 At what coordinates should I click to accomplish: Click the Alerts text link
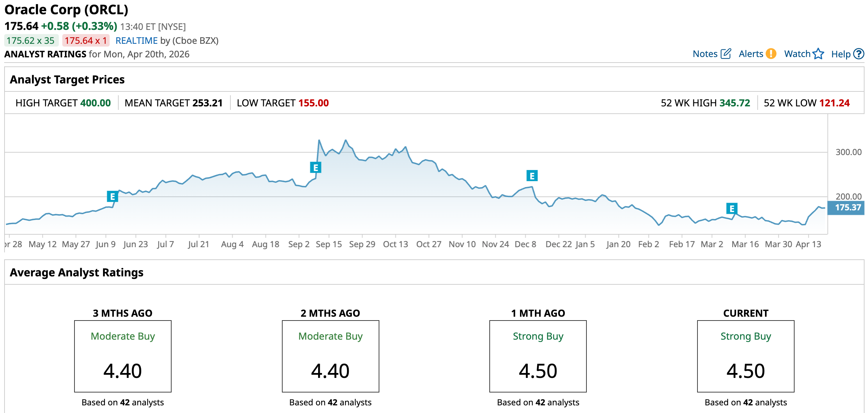point(751,54)
